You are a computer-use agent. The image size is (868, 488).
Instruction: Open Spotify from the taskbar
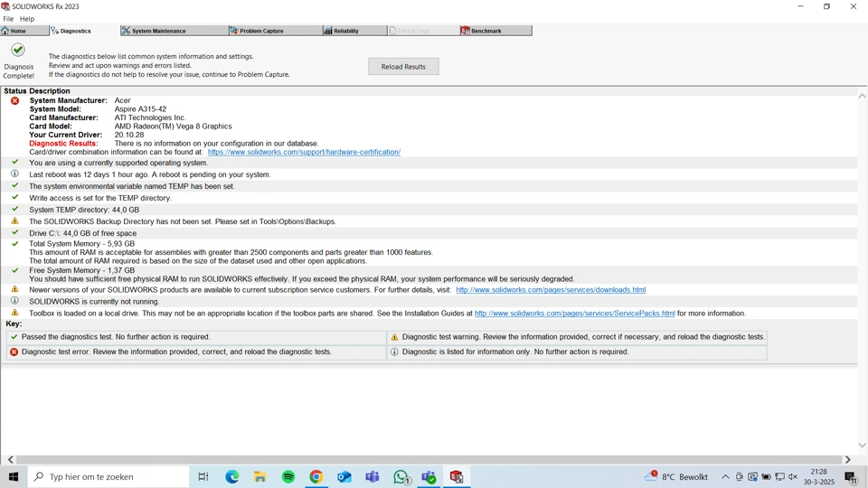click(288, 476)
